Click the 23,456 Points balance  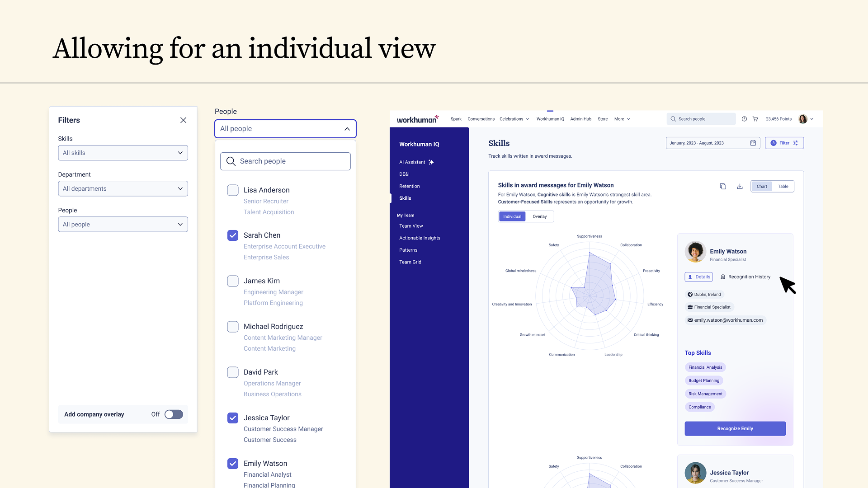[x=778, y=119]
